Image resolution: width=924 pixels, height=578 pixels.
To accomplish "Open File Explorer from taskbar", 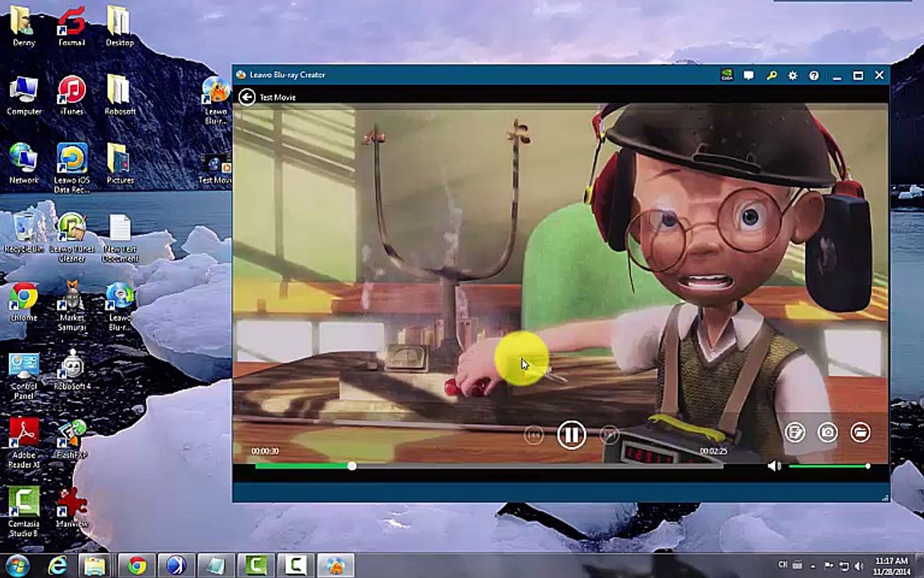I will (x=95, y=566).
